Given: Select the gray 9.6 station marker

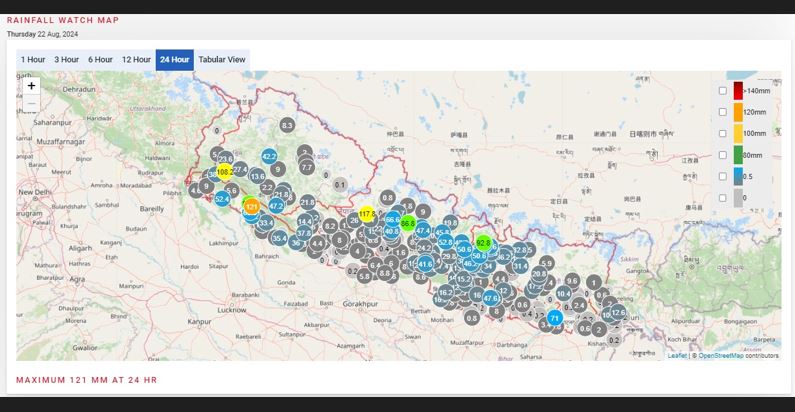Looking at the screenshot, I should pyautogui.click(x=572, y=280).
